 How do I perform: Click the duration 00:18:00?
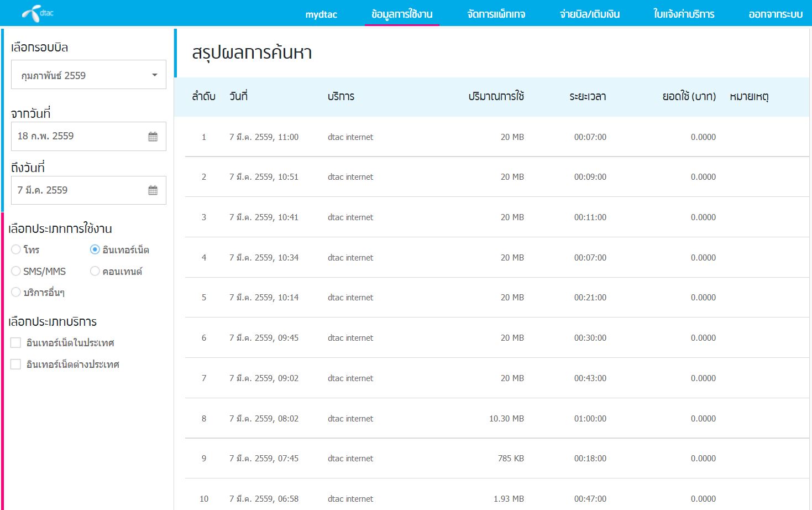[590, 459]
